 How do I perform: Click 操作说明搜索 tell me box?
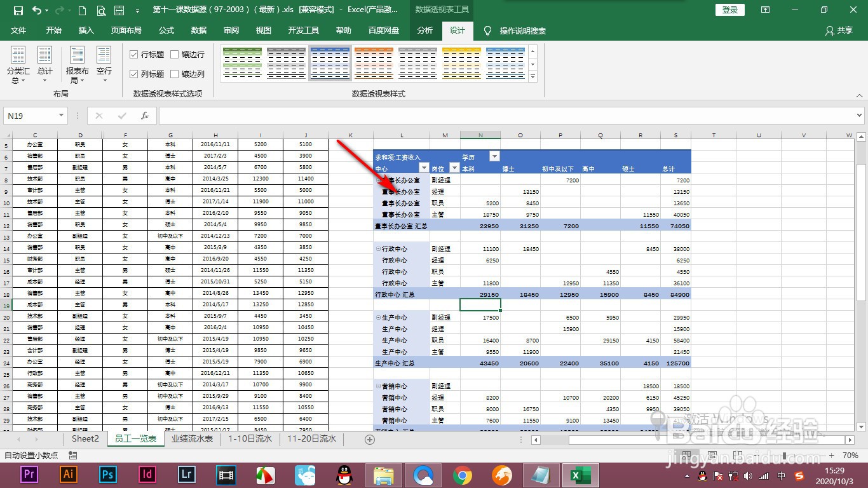(515, 30)
